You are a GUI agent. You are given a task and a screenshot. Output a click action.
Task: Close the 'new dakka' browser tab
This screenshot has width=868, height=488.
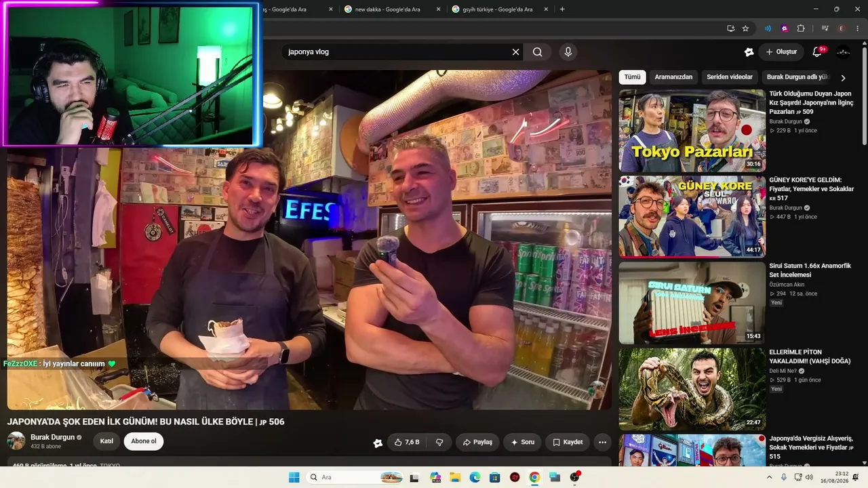(x=438, y=9)
